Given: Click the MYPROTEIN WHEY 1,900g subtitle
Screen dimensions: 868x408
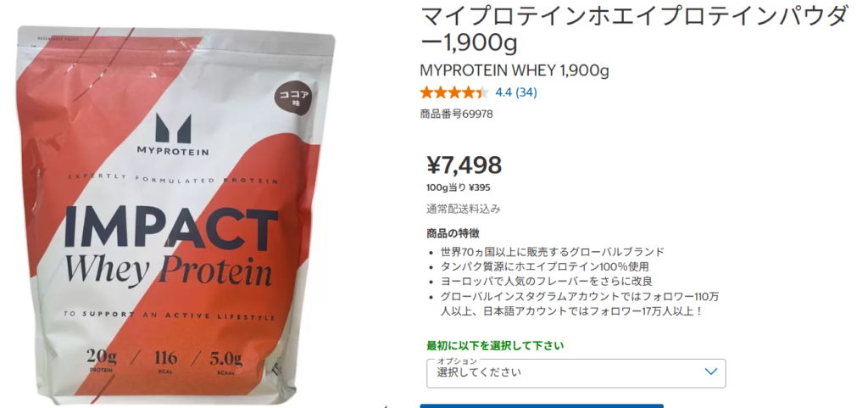Looking at the screenshot, I should tap(515, 71).
